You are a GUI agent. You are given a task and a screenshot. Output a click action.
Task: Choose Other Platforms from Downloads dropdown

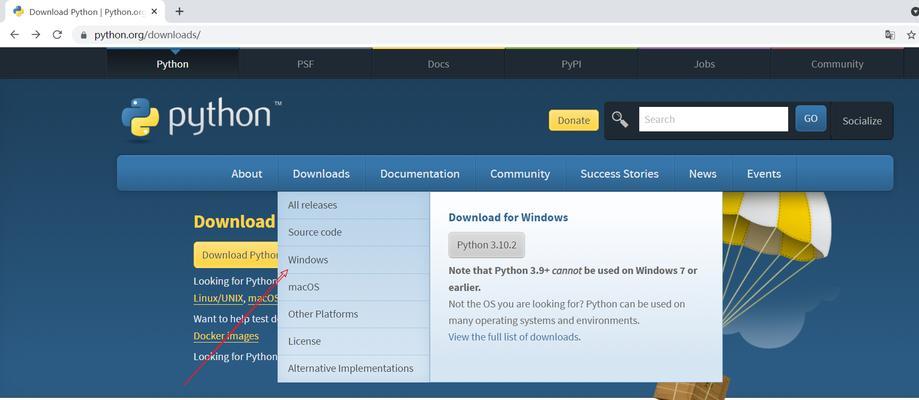coord(353,314)
